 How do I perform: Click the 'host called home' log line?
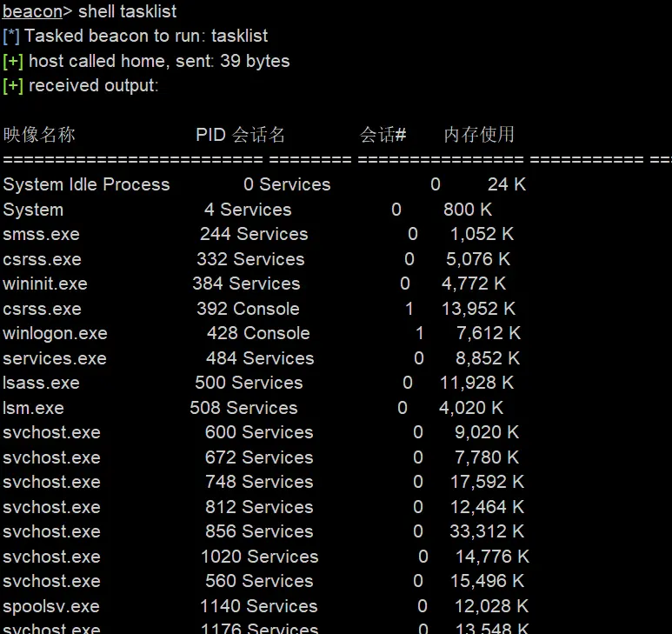click(159, 61)
